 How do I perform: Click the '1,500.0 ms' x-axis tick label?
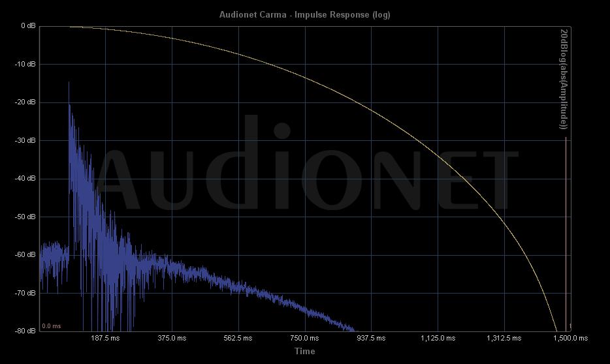[570, 338]
